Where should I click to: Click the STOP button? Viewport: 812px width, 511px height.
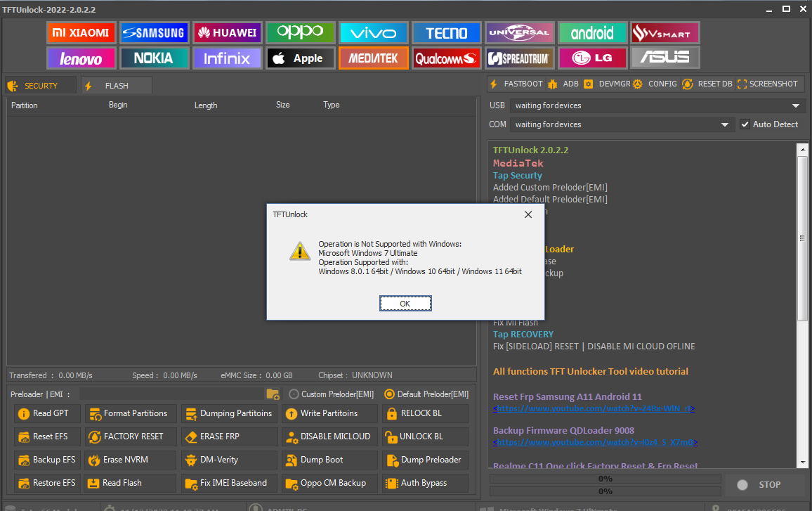(x=764, y=484)
